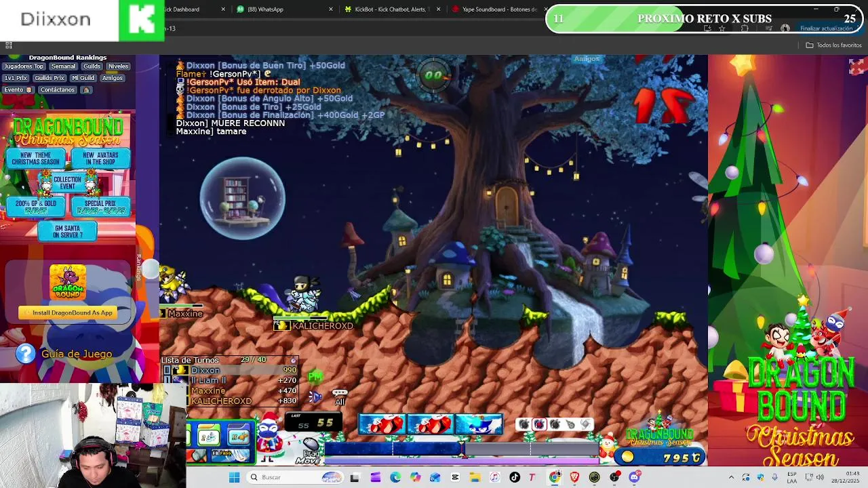868x488 pixels.
Task: Click the purple bar under power gauge
Action: (462, 461)
